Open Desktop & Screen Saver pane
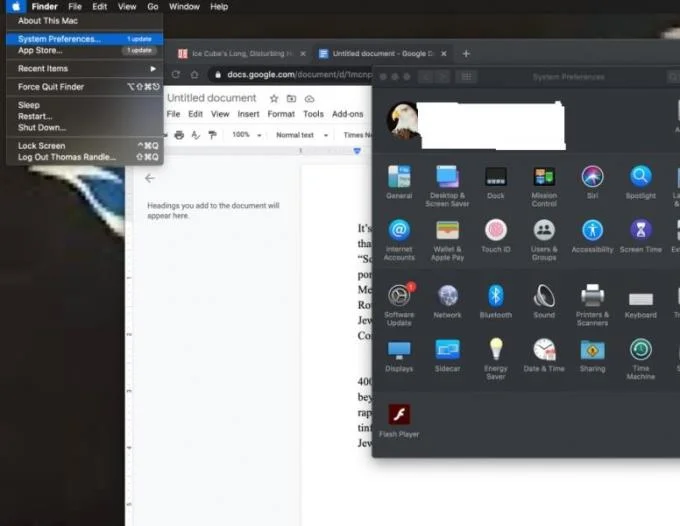680x526 pixels. [x=447, y=186]
